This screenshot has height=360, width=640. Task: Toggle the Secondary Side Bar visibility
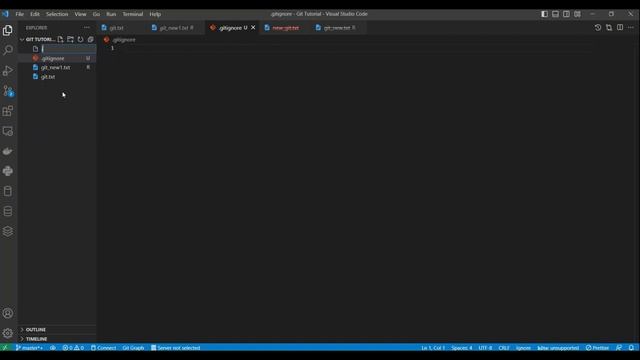567,14
